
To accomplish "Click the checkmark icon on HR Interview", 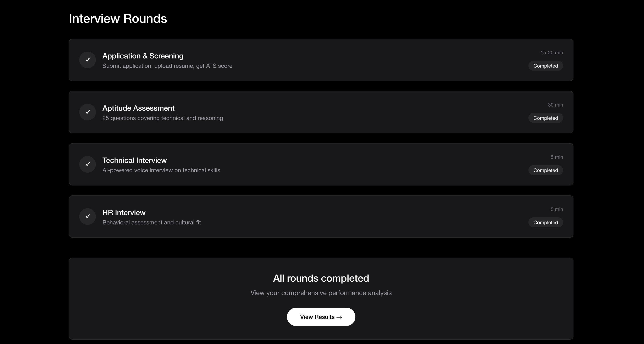I will coord(87,216).
